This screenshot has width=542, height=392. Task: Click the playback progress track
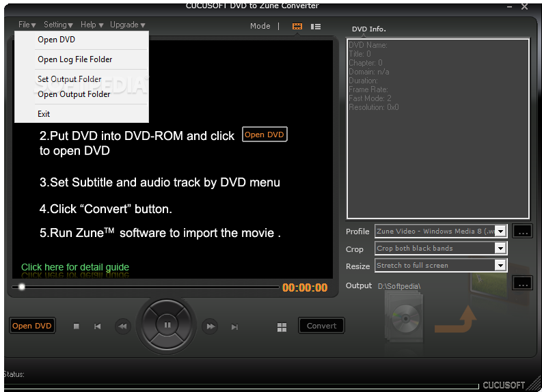coord(145,287)
